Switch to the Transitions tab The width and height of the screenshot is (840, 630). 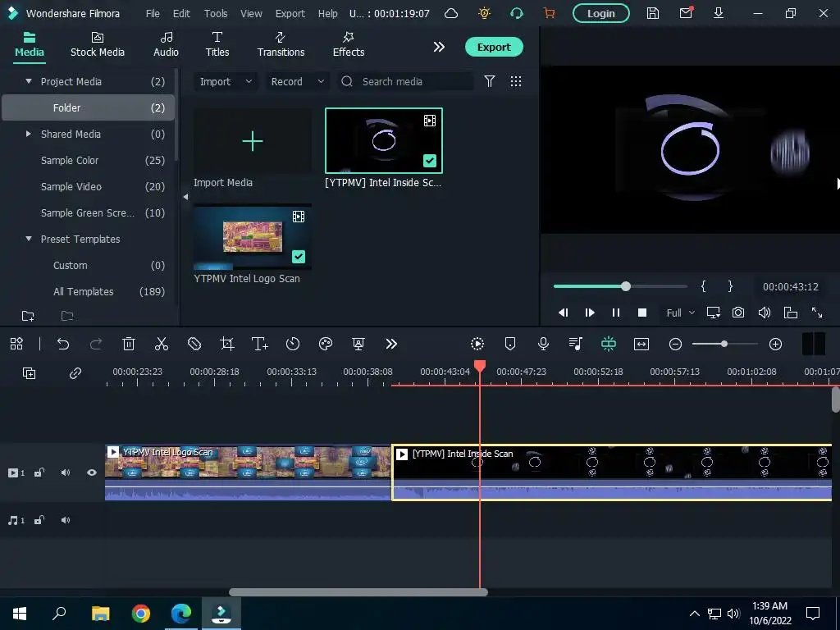(x=281, y=44)
